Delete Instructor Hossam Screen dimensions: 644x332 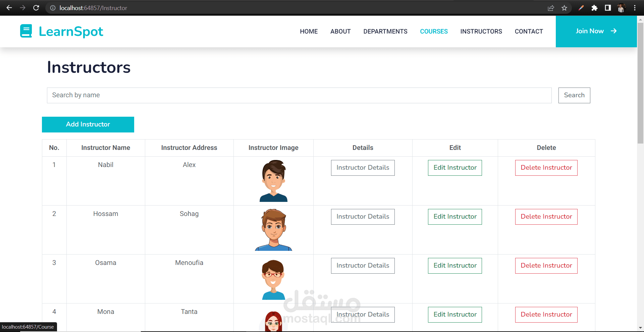click(546, 217)
